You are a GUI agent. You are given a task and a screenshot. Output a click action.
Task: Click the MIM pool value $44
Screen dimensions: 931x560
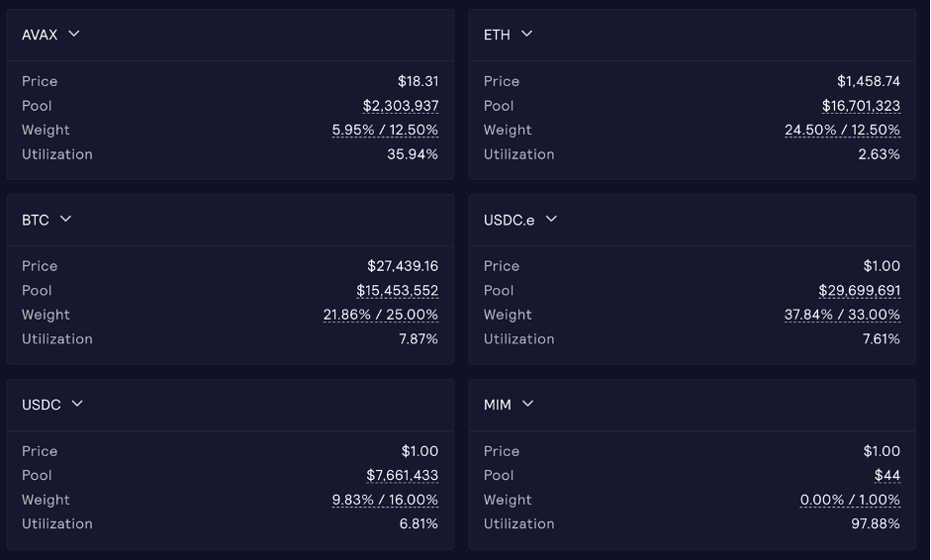pyautogui.click(x=886, y=476)
